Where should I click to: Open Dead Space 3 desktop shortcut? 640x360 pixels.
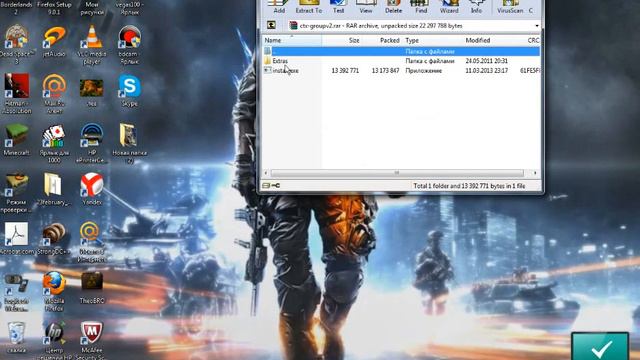pos(16,44)
